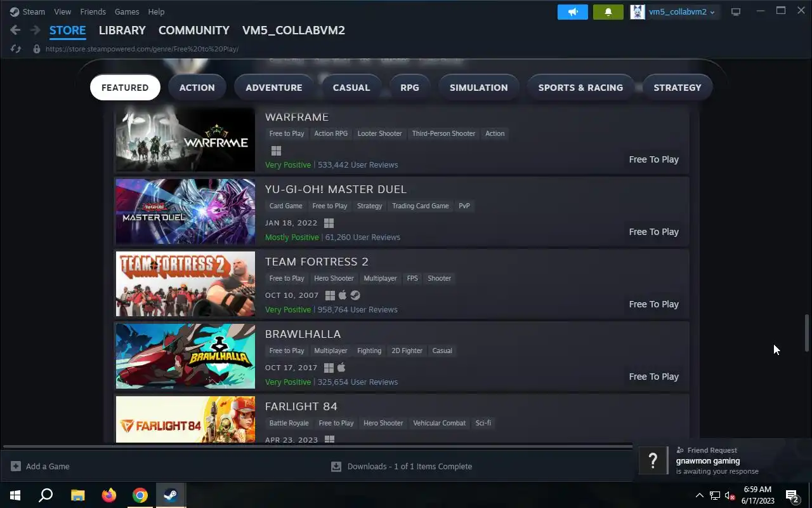Select the ADVENTURE genre tab
Image resolution: width=812 pixels, height=508 pixels.
[274, 88]
